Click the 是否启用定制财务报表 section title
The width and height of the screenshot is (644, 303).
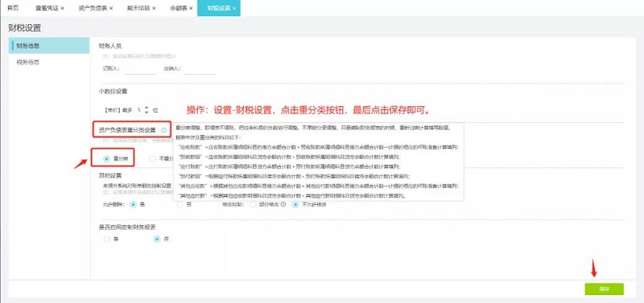(x=127, y=227)
